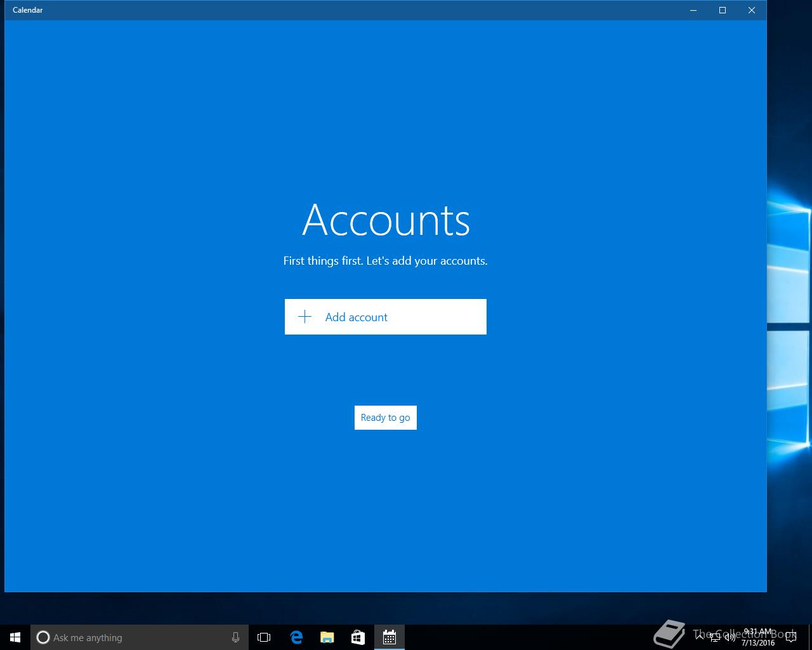Click the Ready to go button
This screenshot has height=650, width=812.
point(385,418)
